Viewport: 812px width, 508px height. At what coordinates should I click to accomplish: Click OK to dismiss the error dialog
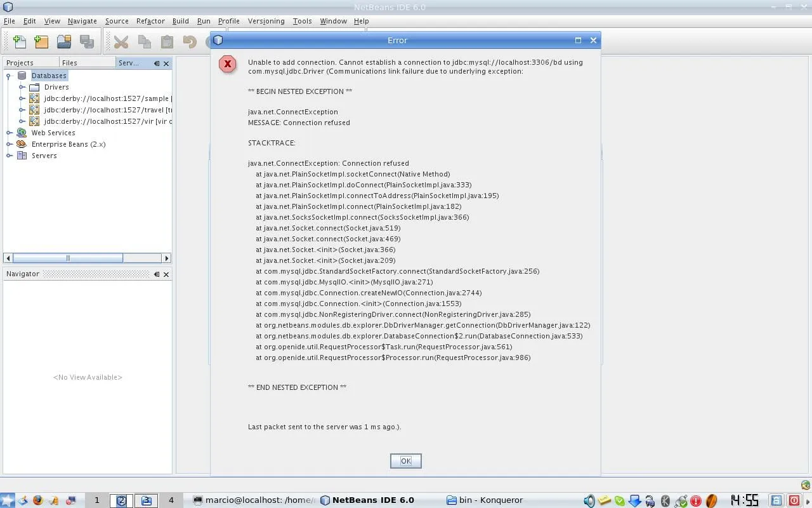tap(406, 461)
